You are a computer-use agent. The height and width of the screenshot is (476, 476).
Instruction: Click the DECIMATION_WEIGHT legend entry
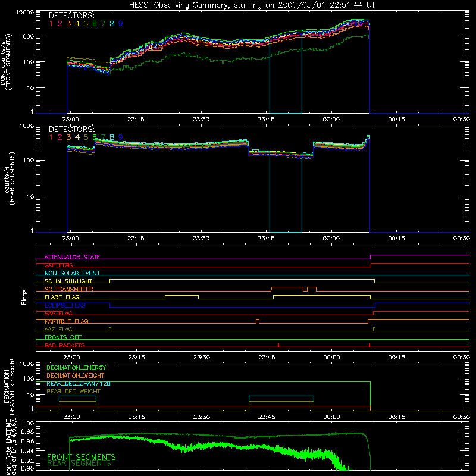[76, 376]
